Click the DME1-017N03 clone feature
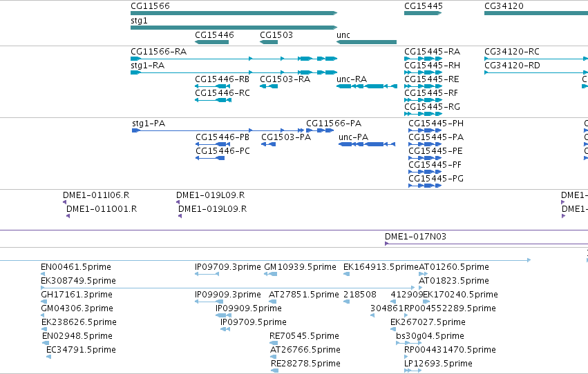The image size is (588, 374). tap(486, 244)
